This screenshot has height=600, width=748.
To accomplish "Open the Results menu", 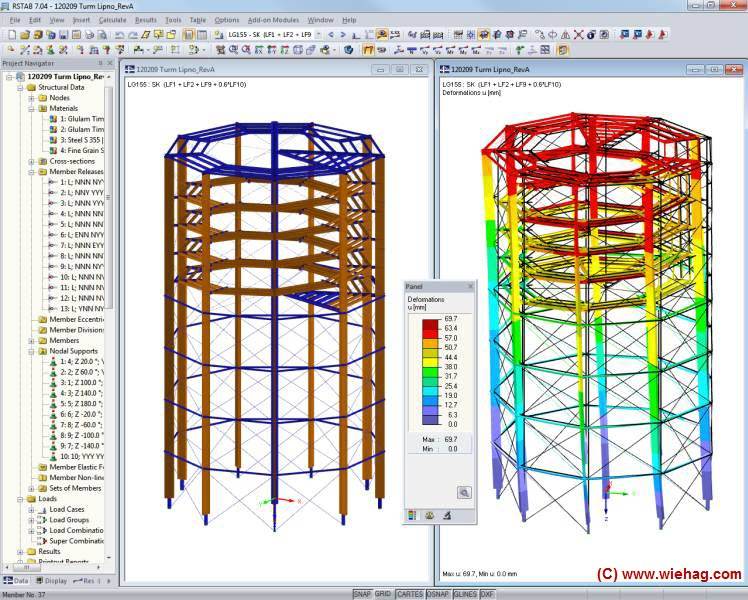I will point(145,20).
